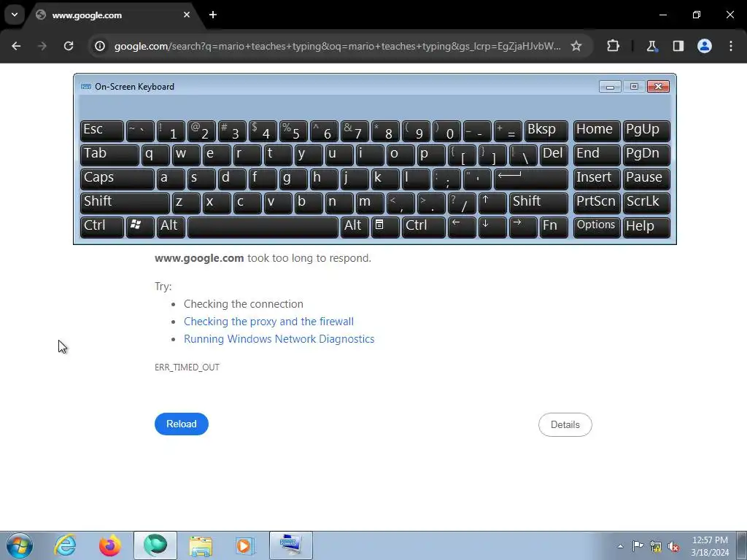The image size is (747, 560).
Task: Tap the up arrow key on keyboard
Action: coord(492,203)
